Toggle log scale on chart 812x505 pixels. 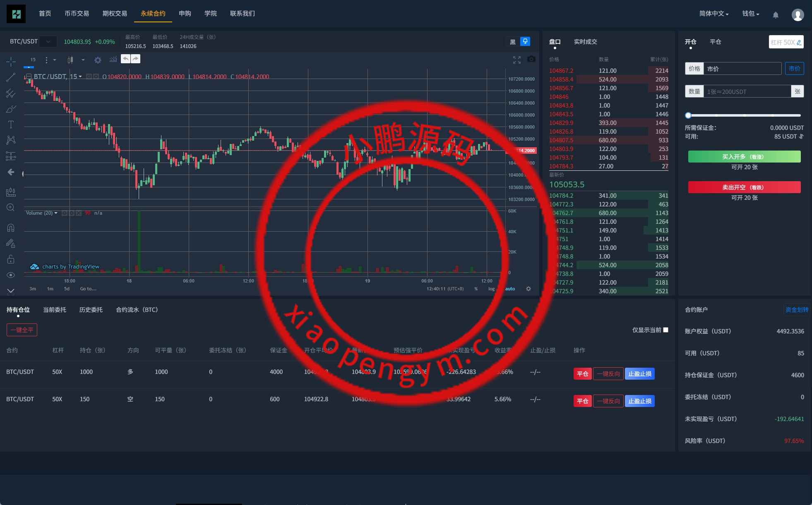491,289
